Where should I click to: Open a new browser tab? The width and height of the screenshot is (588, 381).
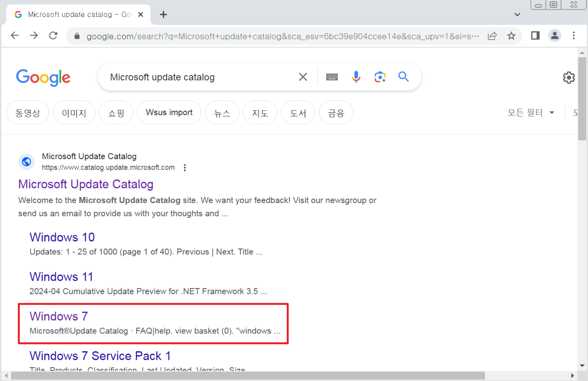163,15
